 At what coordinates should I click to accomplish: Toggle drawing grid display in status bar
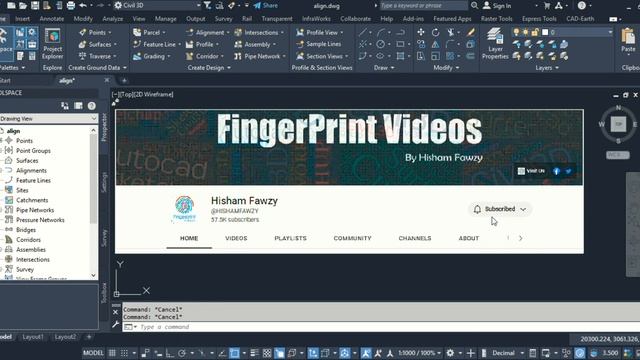(x=112, y=353)
